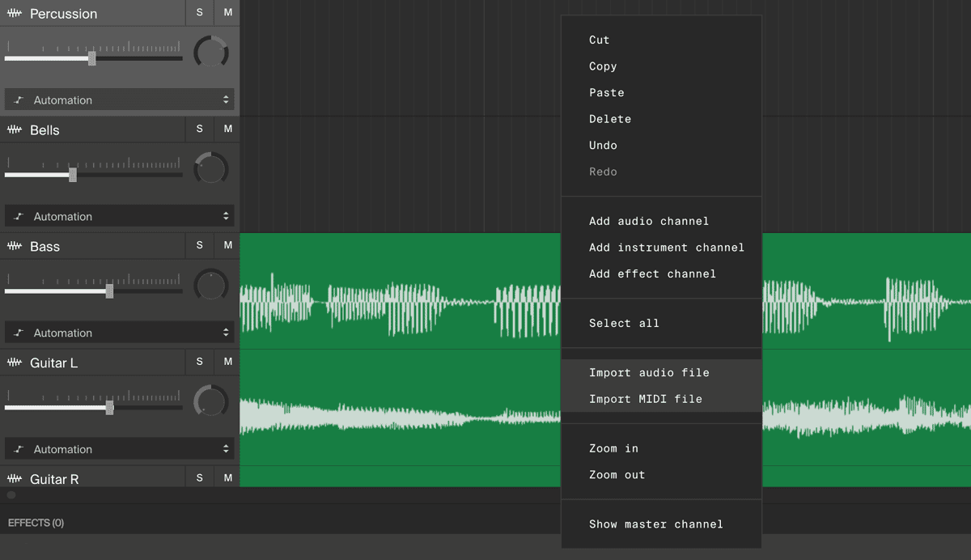The image size is (971, 560).
Task: Click the Percussion pan knob
Action: pos(211,53)
